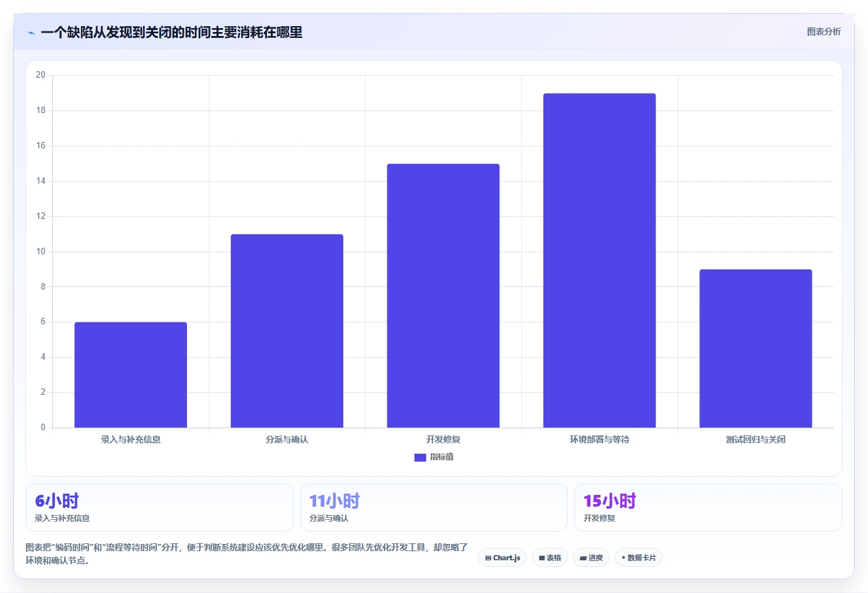Click the lightning icon beside the chart title
Screen dimensions: 868x593
point(31,33)
